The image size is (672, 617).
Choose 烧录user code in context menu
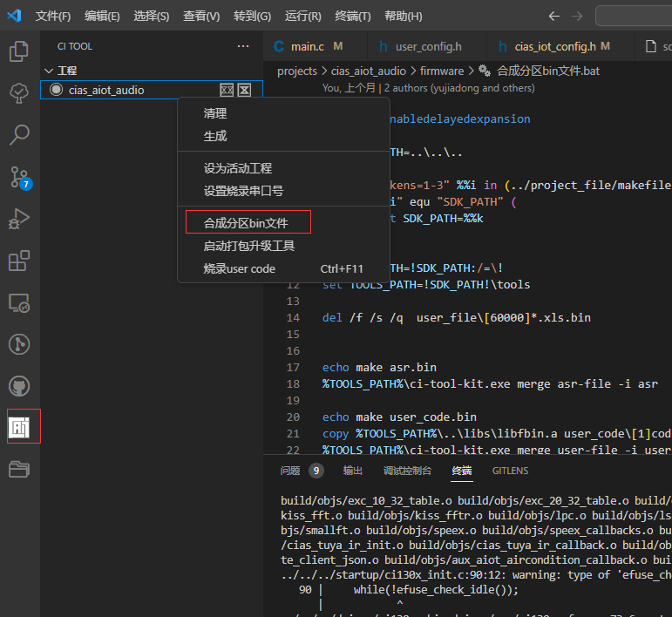(283, 268)
